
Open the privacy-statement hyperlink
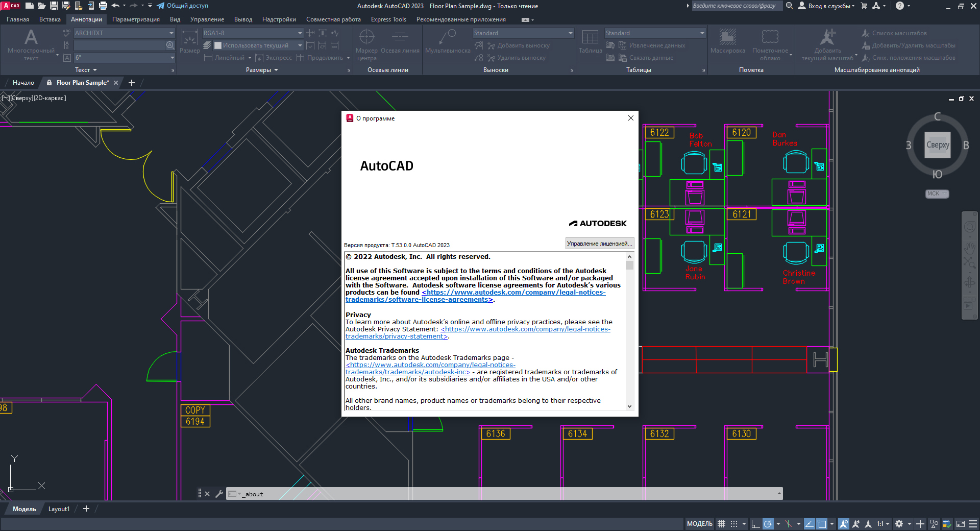[525, 329]
